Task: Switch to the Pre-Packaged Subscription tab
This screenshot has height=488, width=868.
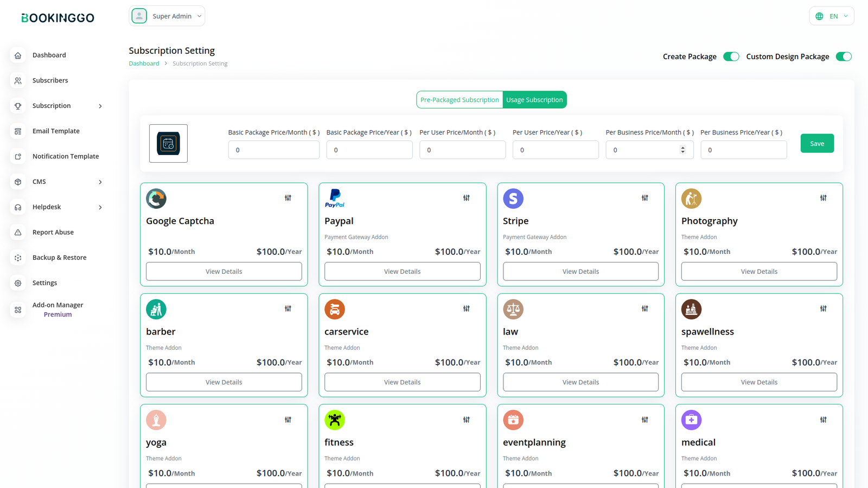Action: tap(459, 100)
